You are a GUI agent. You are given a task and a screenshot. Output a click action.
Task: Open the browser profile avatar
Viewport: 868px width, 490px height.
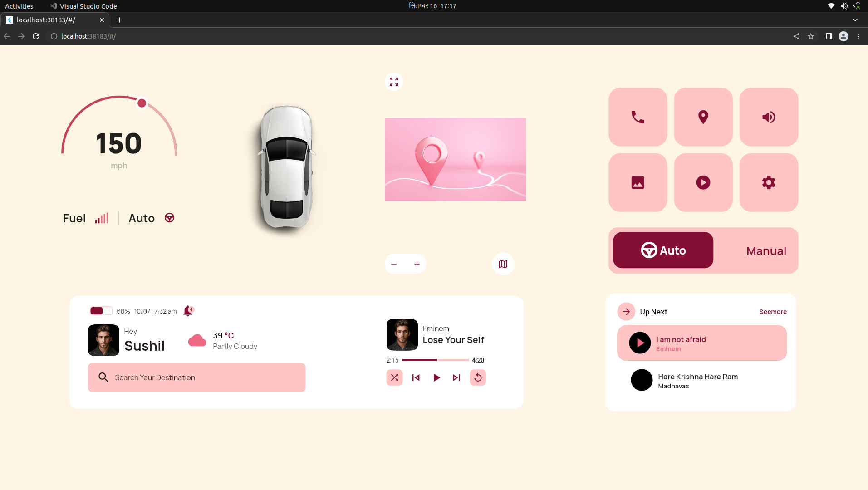pyautogui.click(x=843, y=36)
